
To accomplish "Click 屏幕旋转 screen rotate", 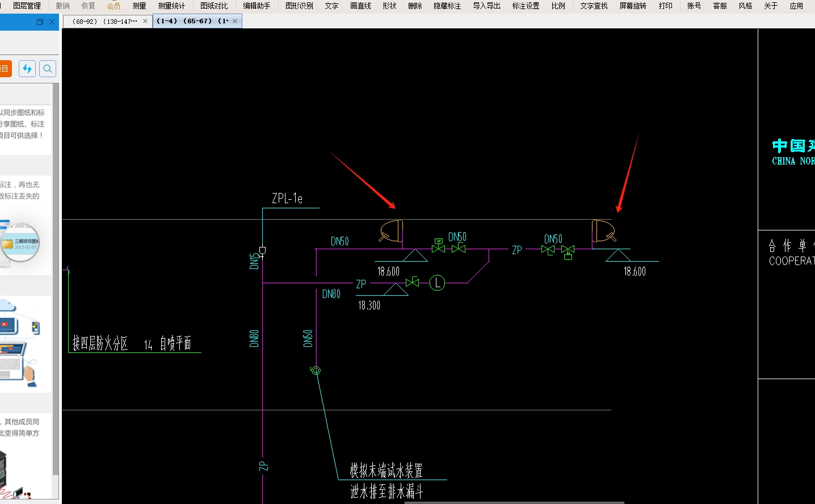I will [633, 6].
